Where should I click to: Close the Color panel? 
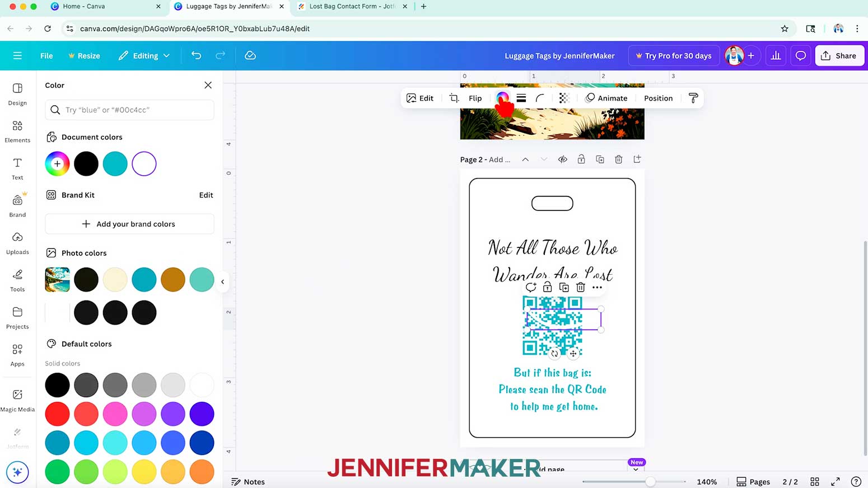[x=208, y=85]
